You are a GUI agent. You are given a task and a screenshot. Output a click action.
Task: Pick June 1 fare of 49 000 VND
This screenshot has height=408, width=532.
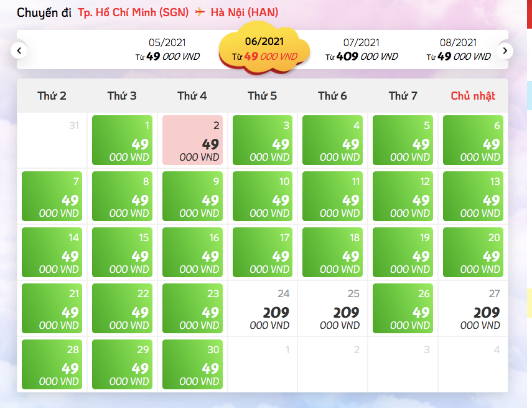[122, 140]
